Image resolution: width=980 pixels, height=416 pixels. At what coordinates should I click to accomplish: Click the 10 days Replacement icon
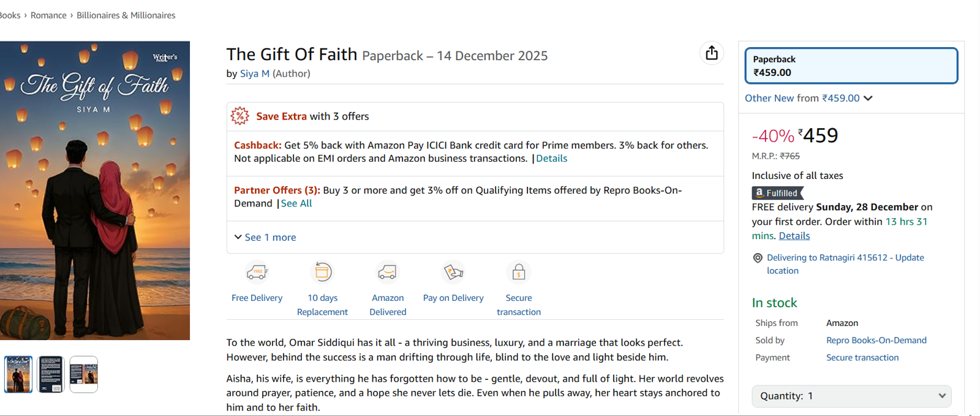[x=323, y=271]
